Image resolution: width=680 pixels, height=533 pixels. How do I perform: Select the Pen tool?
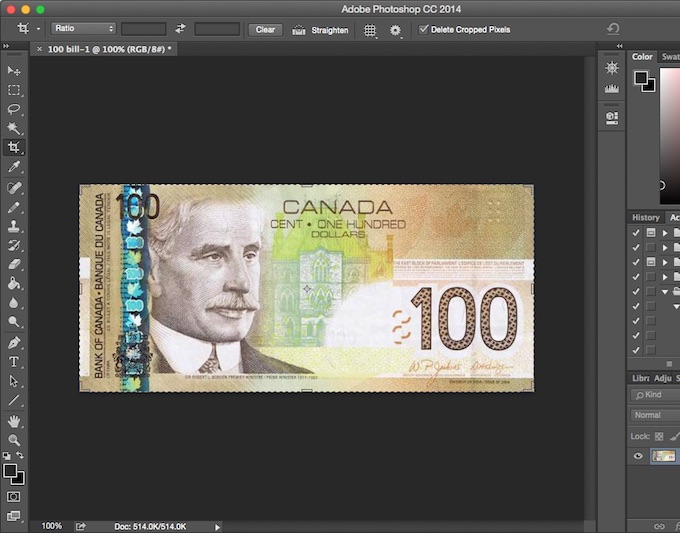14,343
